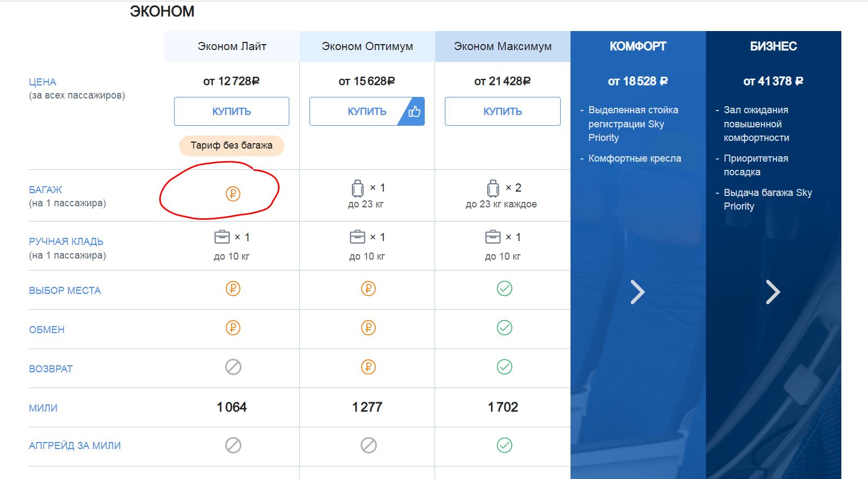Open the ВОЗВРАТ row label link
868x479 pixels.
[x=51, y=369]
